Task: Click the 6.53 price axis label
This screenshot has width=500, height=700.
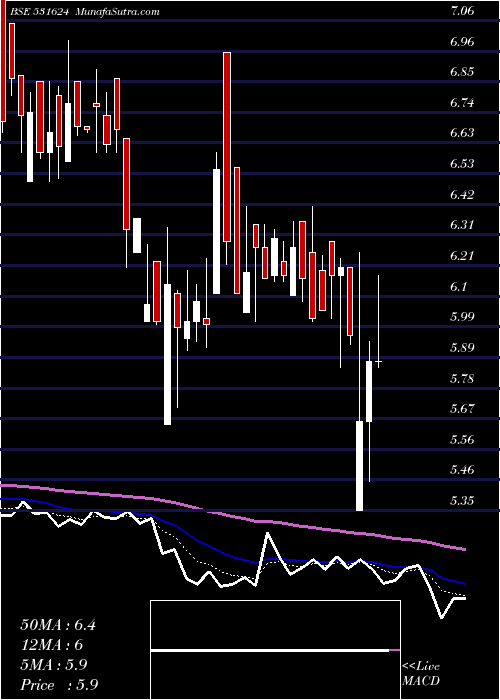Action: pyautogui.click(x=462, y=165)
